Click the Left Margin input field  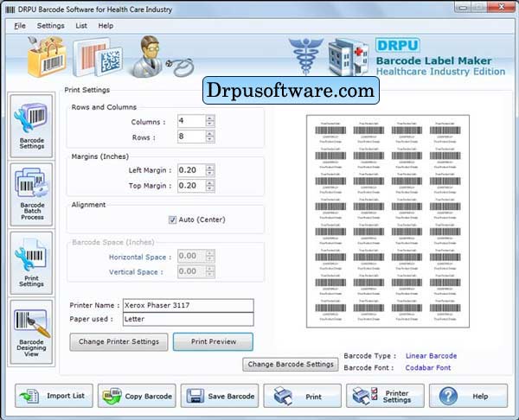click(192, 170)
